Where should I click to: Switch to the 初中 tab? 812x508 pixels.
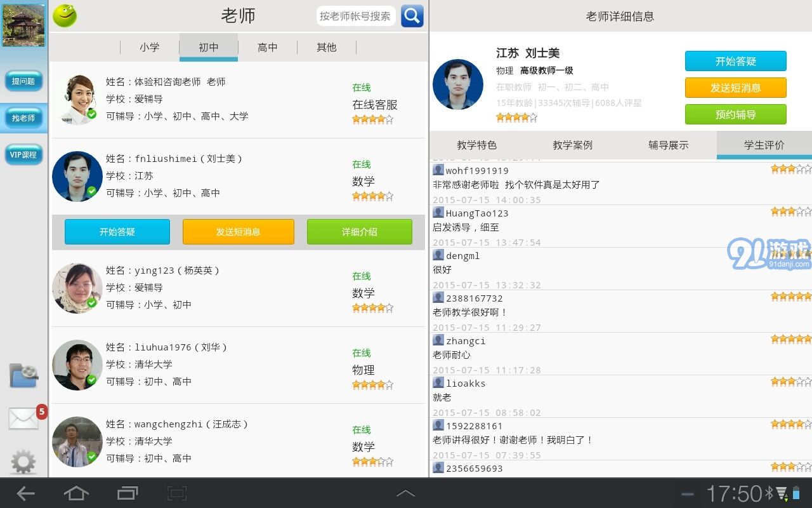(209, 47)
